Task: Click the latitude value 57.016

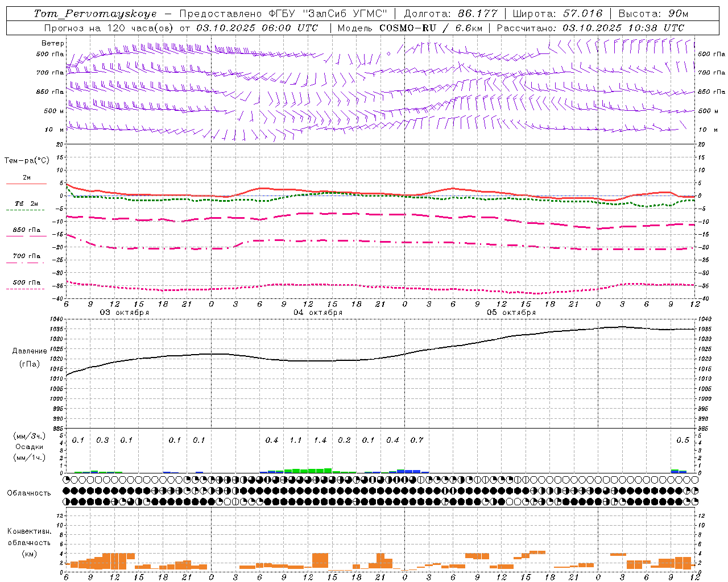Action: click(x=582, y=14)
